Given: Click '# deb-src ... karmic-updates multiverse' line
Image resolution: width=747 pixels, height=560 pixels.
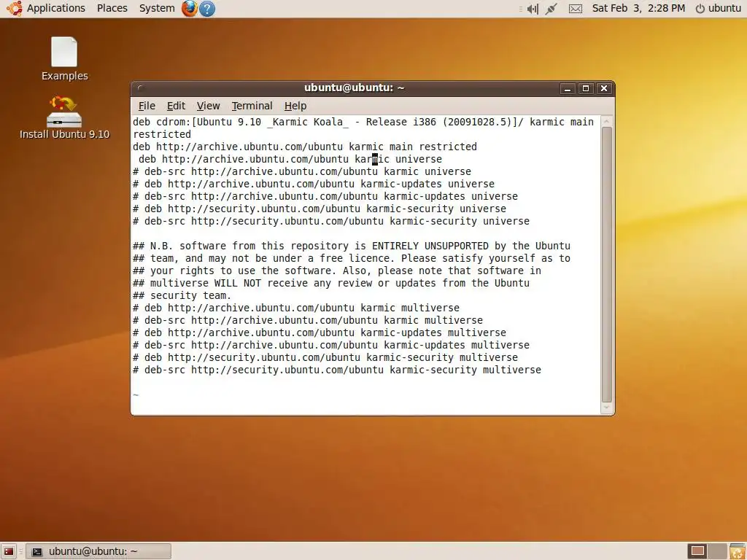Looking at the screenshot, I should (x=331, y=345).
